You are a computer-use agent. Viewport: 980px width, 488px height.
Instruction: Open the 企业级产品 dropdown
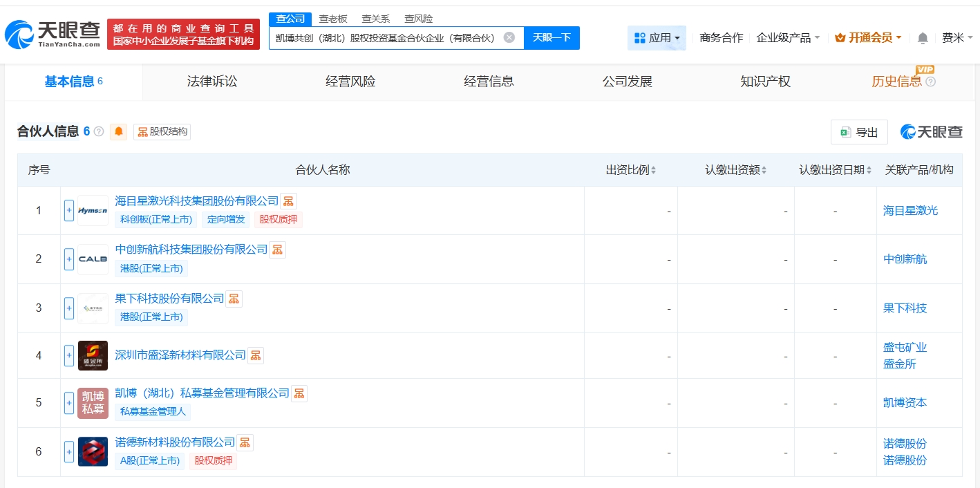click(788, 38)
